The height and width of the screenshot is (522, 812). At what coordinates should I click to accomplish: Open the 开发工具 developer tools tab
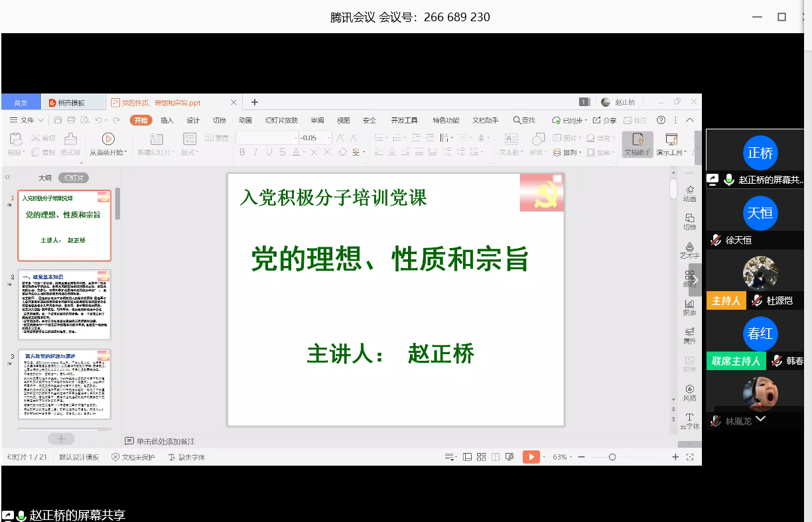[404, 120]
